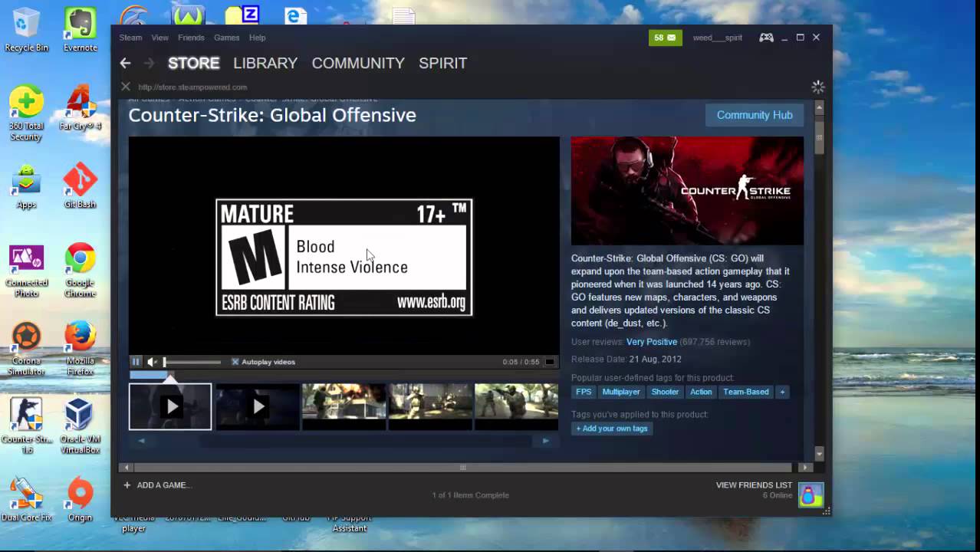
Task: Enter fullscreen using the video fullscreen icon
Action: point(550,362)
